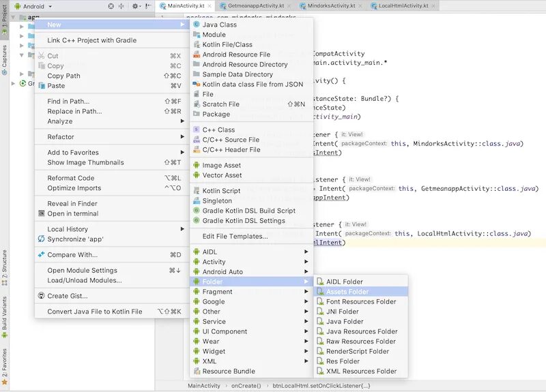Create a new Java Class
Image resolution: width=546 pixels, height=392 pixels.
pyautogui.click(x=251, y=25)
